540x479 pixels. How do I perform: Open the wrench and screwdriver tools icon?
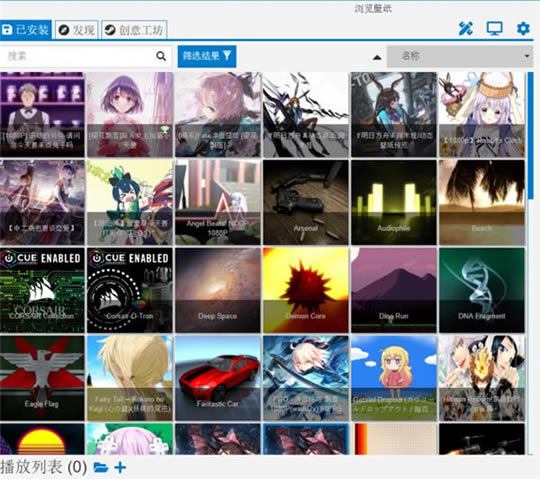[x=466, y=29]
